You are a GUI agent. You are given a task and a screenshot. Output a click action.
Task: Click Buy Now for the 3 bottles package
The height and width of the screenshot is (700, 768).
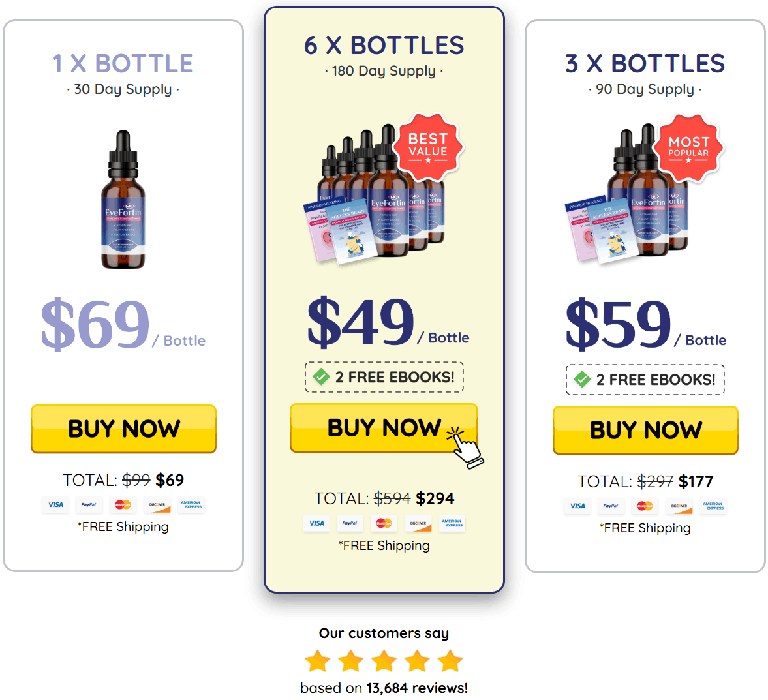(x=645, y=430)
